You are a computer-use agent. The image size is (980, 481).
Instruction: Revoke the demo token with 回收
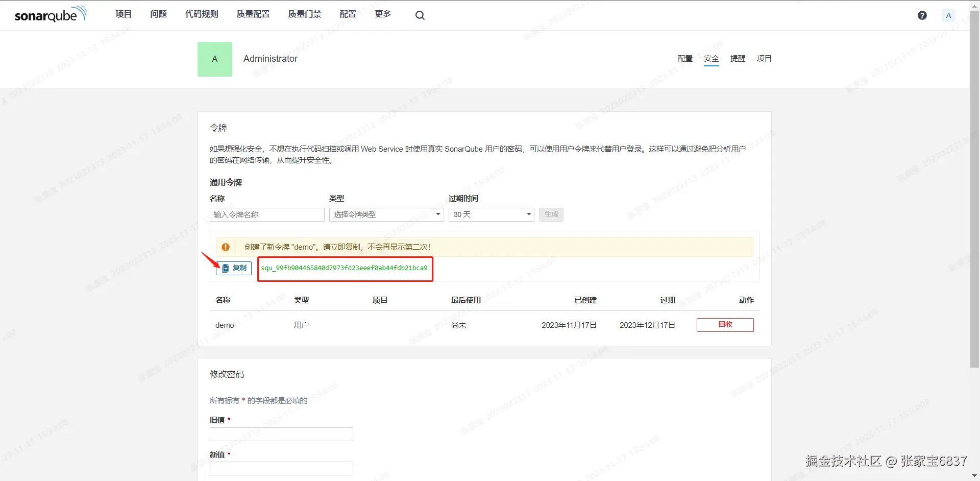(x=725, y=325)
